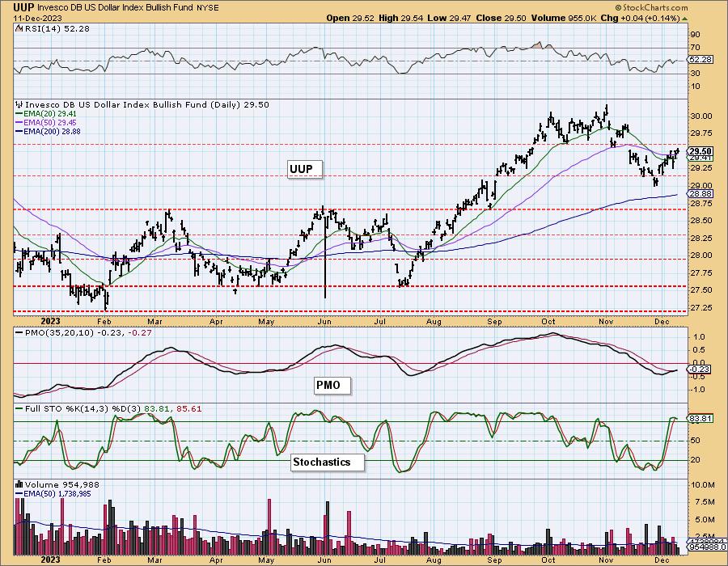Click the green line swatch beside the Full STO legend
This screenshot has width=728, height=566.
pos(19,409)
